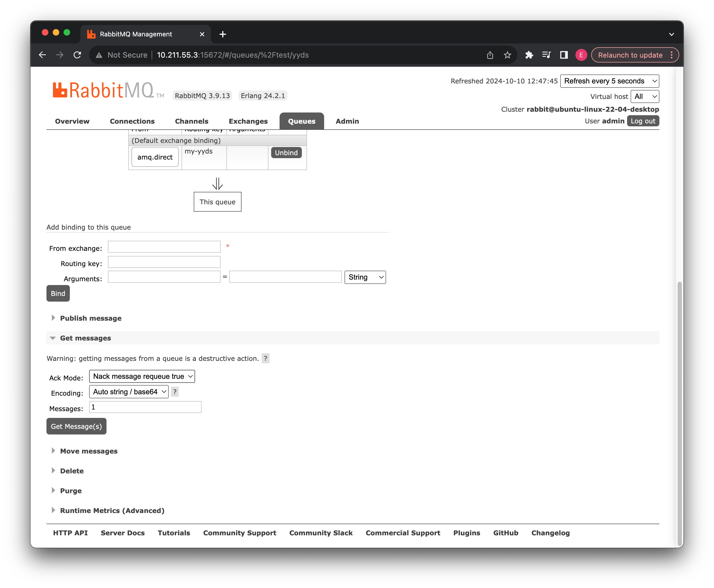
Task: Click the Messages count input field
Action: click(145, 407)
